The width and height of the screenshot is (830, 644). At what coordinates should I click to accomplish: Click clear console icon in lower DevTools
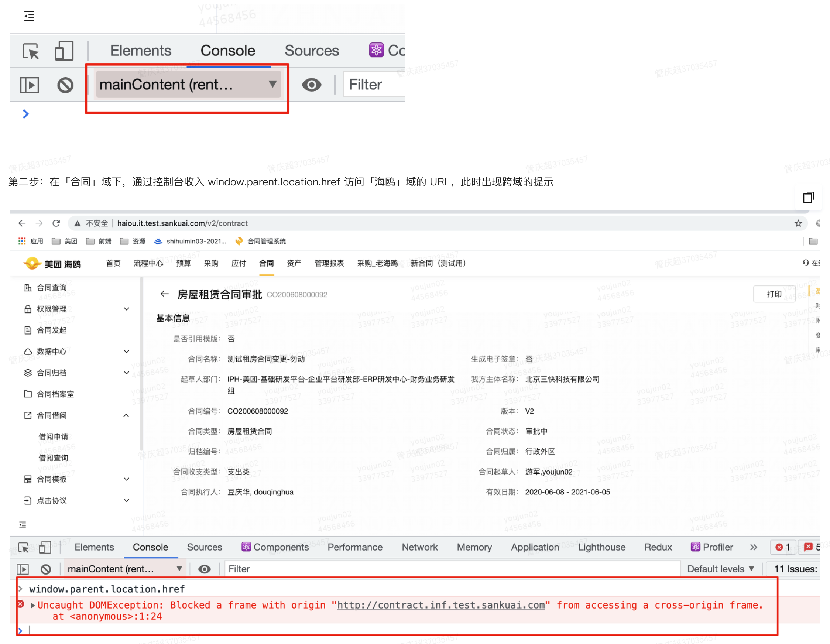(x=46, y=569)
